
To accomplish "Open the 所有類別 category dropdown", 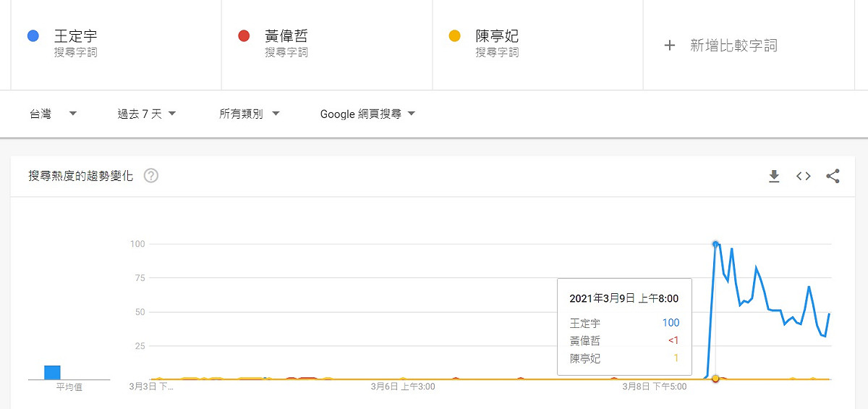I will click(250, 114).
